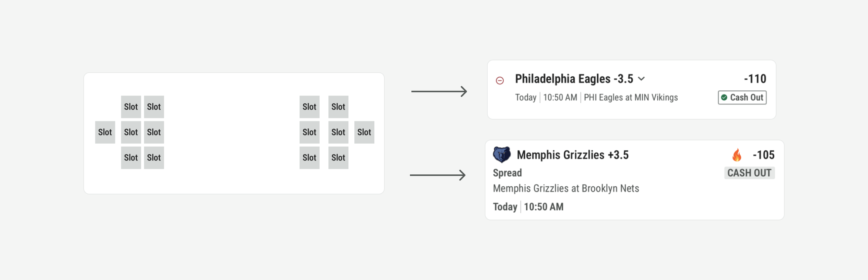Click the lower arrow pointing to Grizzlies card
The height and width of the screenshot is (280, 868).
coord(437,175)
